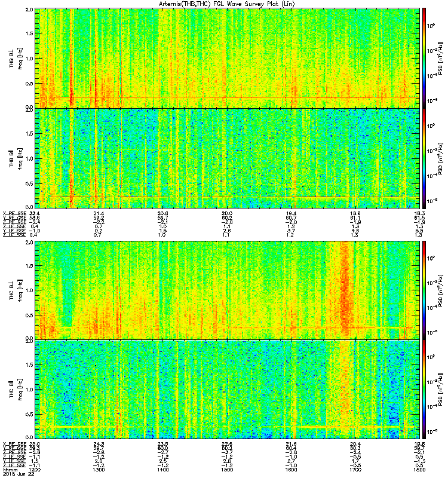Click the THC X_RE_GSE value '20.4'
Screen dimensions: 448x478
[x=355, y=444]
